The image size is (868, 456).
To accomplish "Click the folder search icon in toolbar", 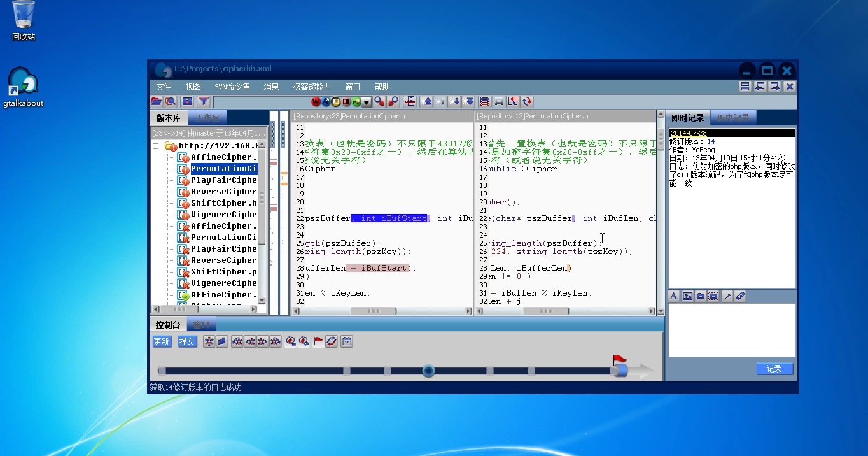I will pyautogui.click(x=171, y=101).
